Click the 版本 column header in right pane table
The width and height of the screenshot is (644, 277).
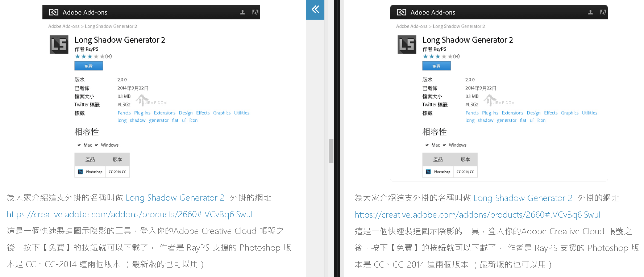tap(465, 160)
